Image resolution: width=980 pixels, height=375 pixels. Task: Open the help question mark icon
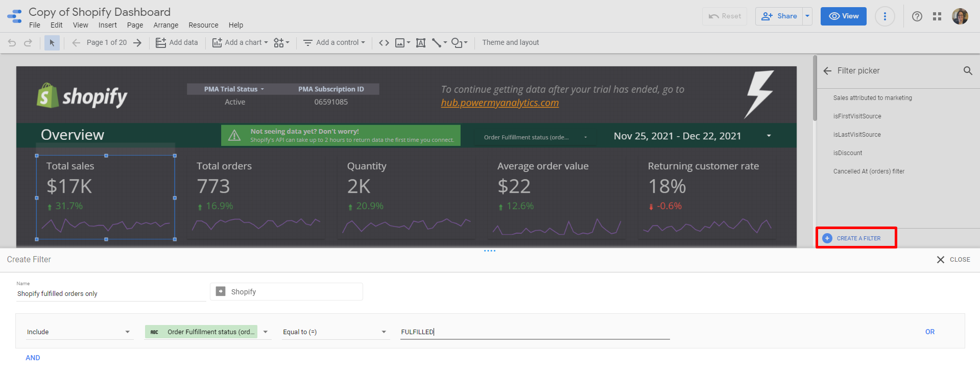917,16
